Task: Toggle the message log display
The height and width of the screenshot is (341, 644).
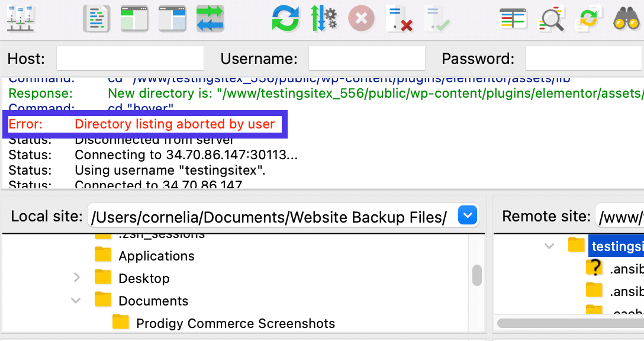Action: click(96, 18)
